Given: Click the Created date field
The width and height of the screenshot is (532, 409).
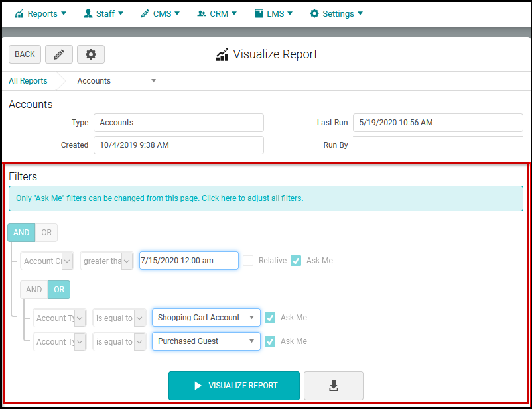Looking at the screenshot, I should [179, 145].
